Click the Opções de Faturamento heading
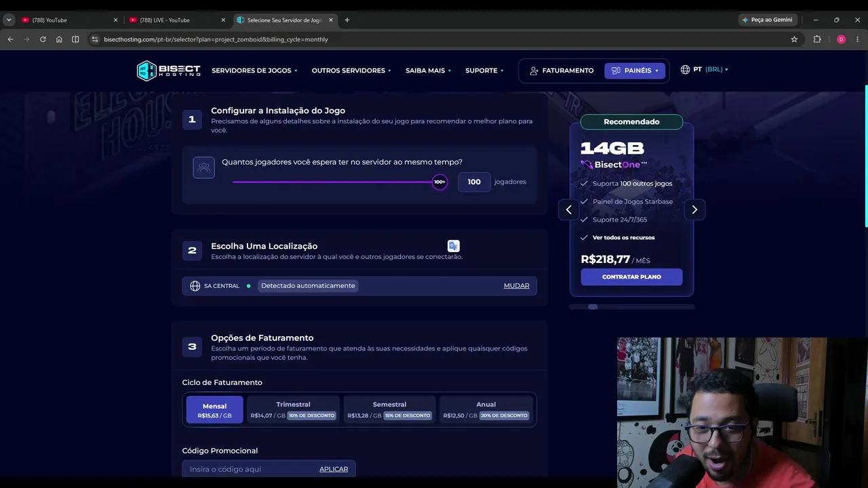This screenshot has width=868, height=488. [262, 338]
